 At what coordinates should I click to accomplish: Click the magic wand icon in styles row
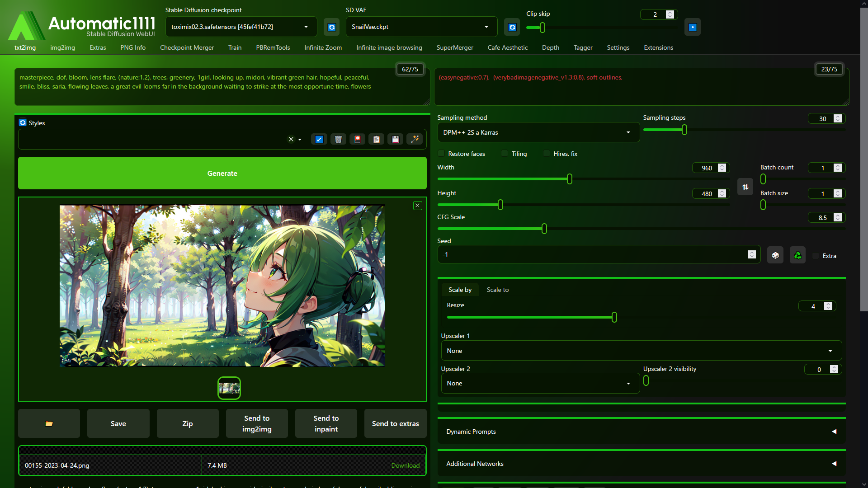click(x=415, y=139)
